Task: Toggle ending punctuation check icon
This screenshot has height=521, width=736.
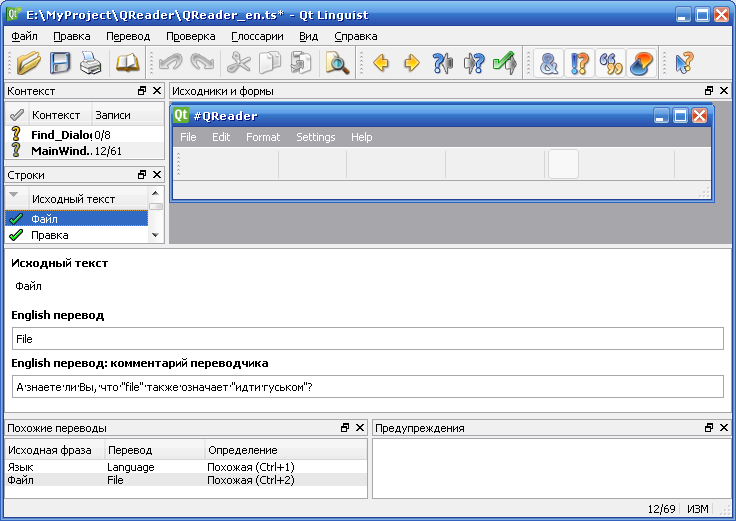Action: tap(580, 63)
